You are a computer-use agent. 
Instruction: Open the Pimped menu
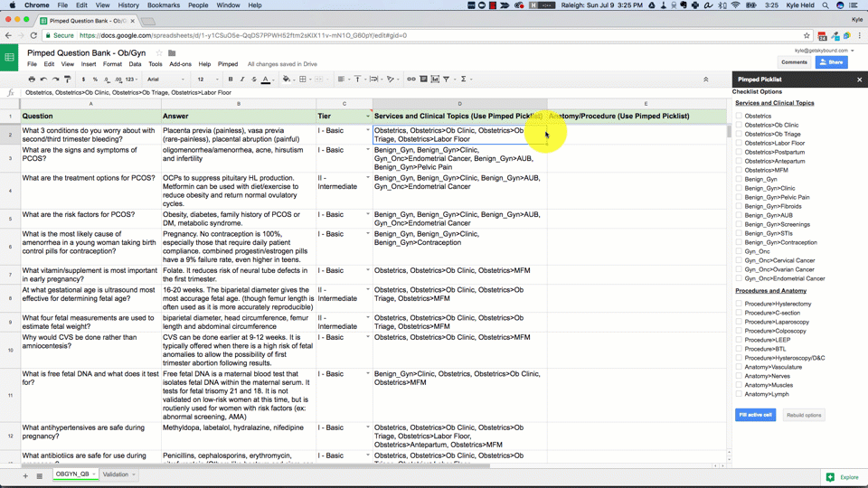point(228,64)
